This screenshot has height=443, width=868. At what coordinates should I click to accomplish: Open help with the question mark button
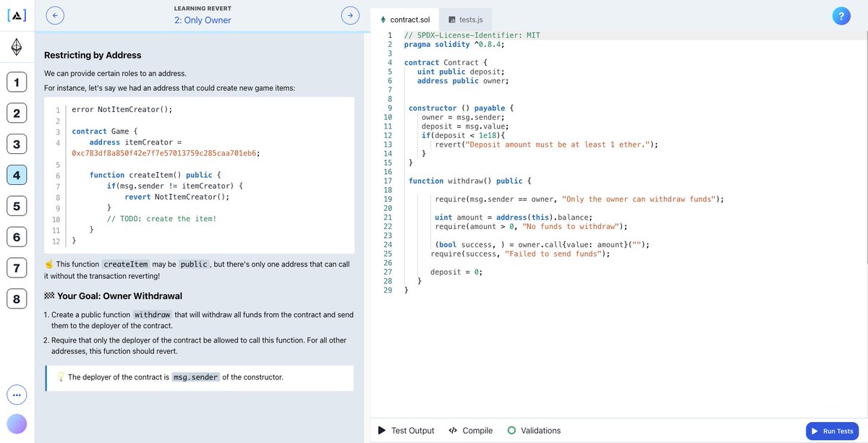(841, 16)
